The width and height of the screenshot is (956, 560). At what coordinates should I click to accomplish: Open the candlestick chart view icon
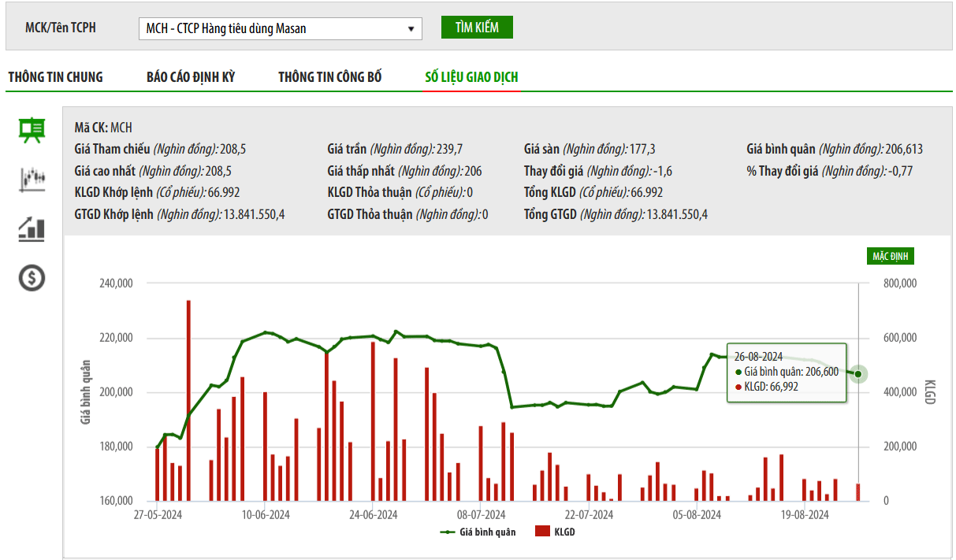32,179
